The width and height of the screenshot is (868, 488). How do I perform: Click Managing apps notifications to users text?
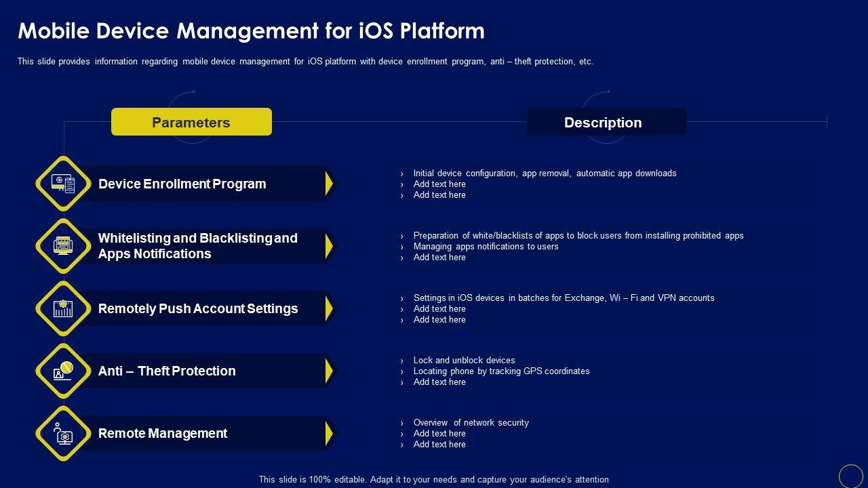point(486,246)
